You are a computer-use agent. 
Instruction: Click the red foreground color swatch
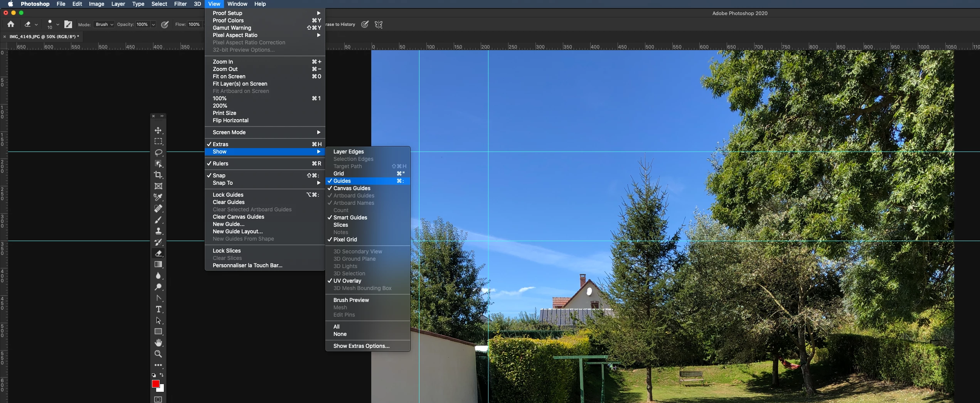155,383
